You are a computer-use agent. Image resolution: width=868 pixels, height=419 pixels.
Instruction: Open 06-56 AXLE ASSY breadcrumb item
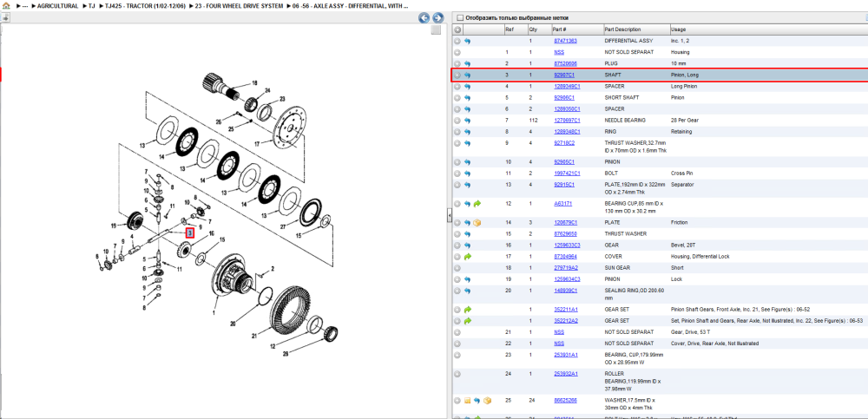(x=351, y=6)
